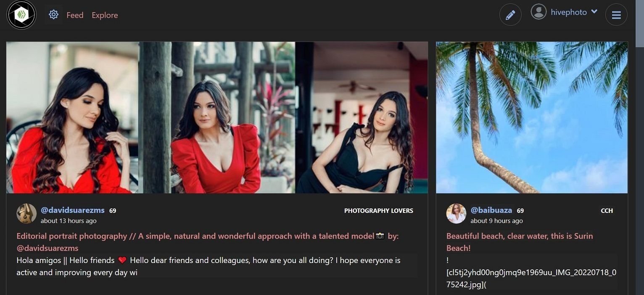Open settings via the gear icon

click(x=53, y=15)
